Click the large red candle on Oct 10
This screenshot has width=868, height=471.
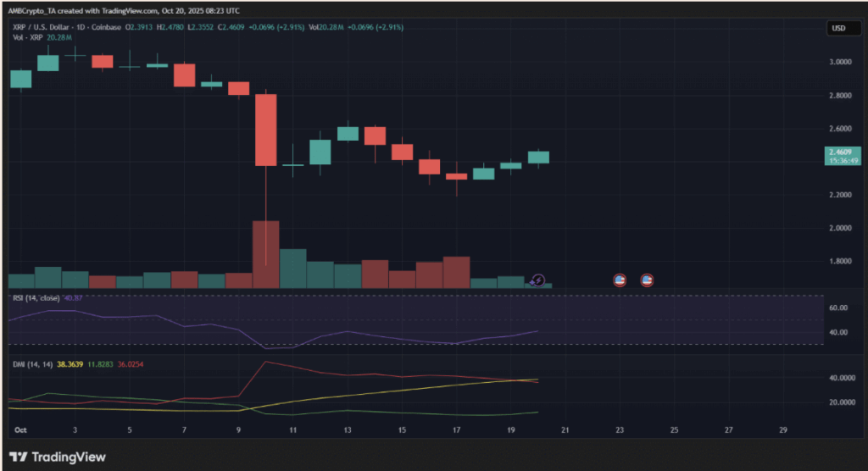tap(266, 130)
